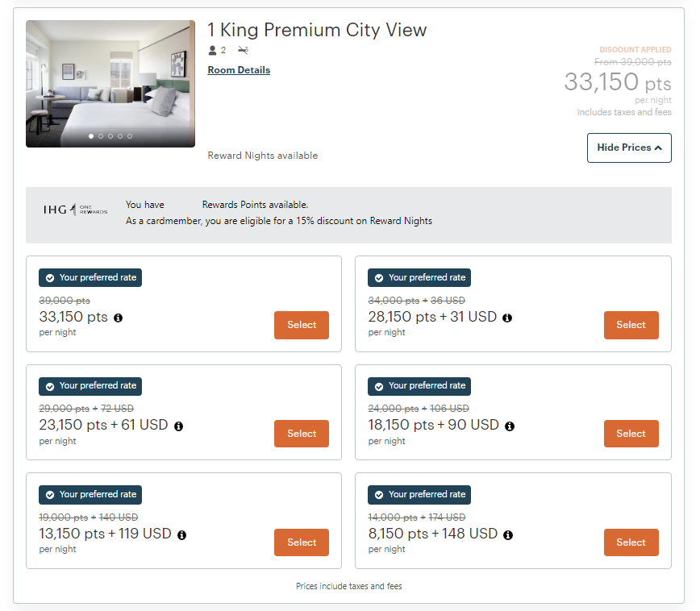Select the 8,150 pts + 148 USD rate
700x611 pixels.
(631, 542)
